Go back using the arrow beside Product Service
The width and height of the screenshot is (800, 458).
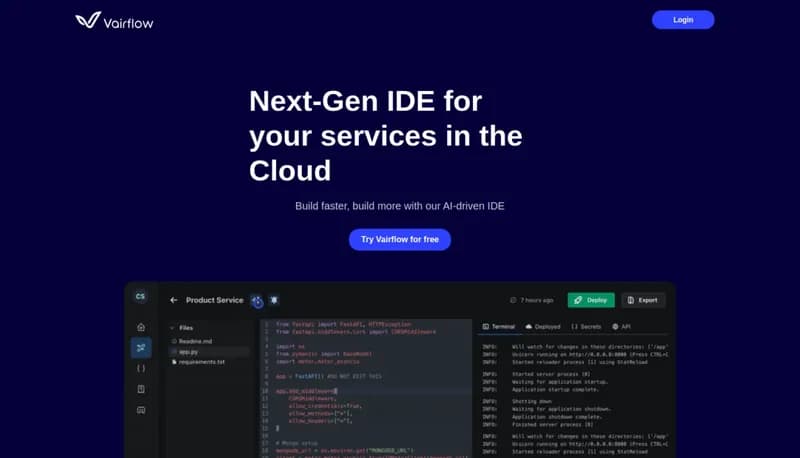point(174,300)
